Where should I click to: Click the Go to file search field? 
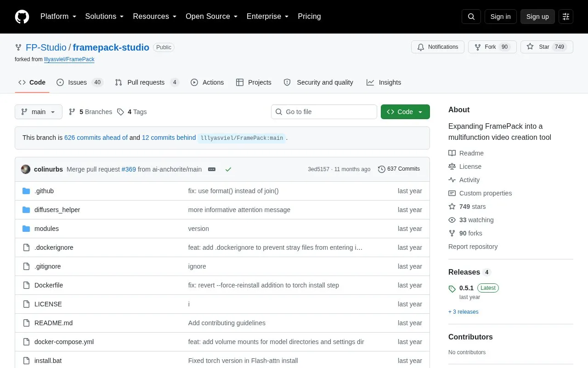click(324, 112)
